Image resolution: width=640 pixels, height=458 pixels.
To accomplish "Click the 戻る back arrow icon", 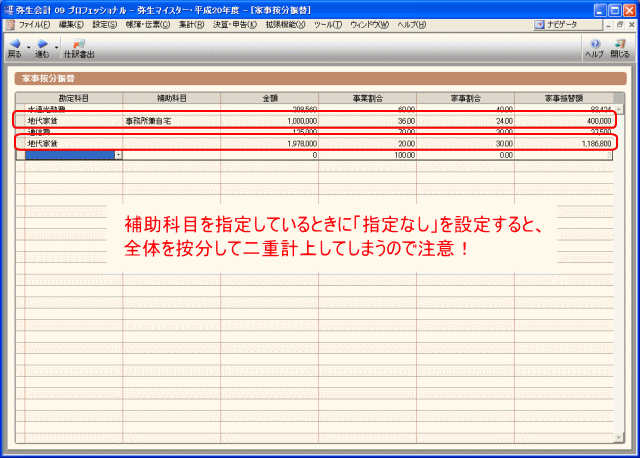I will (x=15, y=44).
